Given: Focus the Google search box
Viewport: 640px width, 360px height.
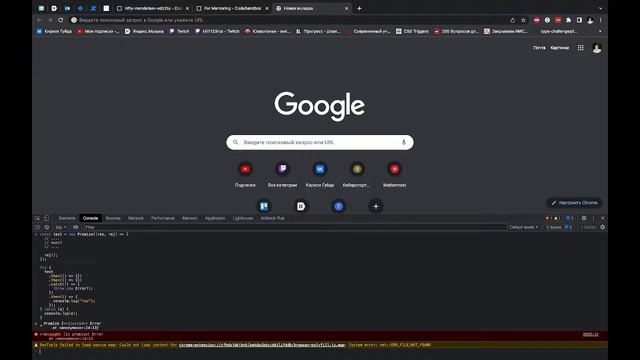Looking at the screenshot, I should (320, 142).
